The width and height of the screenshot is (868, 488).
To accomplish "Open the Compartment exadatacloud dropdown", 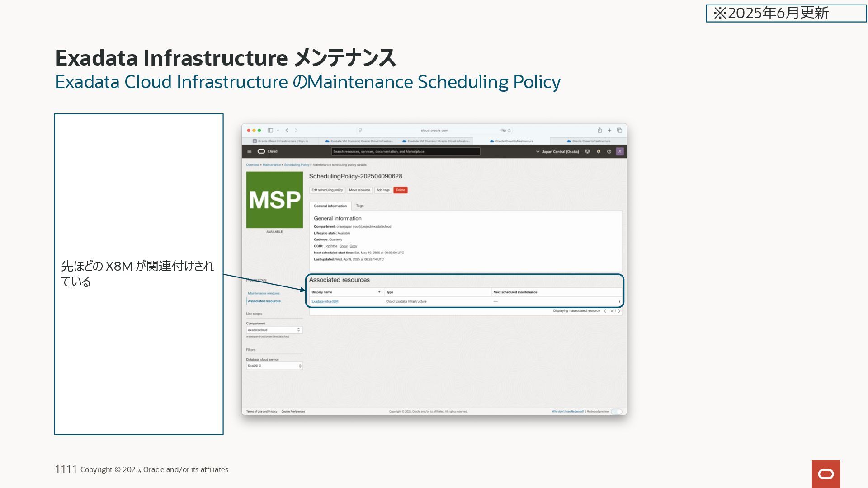I will tap(274, 330).
